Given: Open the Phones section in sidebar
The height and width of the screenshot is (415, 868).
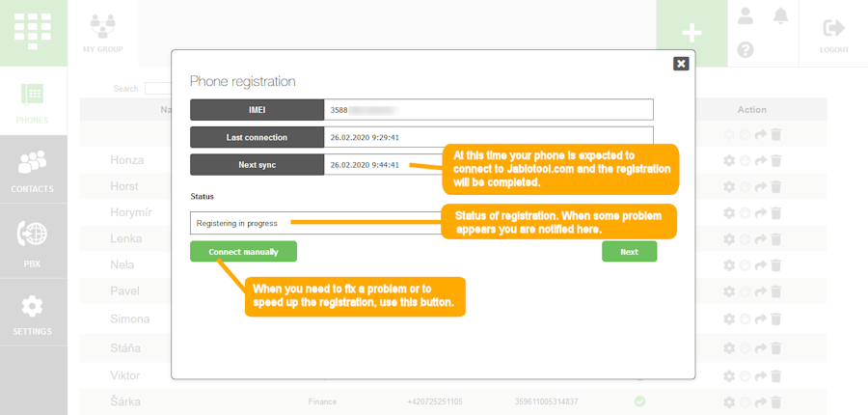Looking at the screenshot, I should (33, 101).
